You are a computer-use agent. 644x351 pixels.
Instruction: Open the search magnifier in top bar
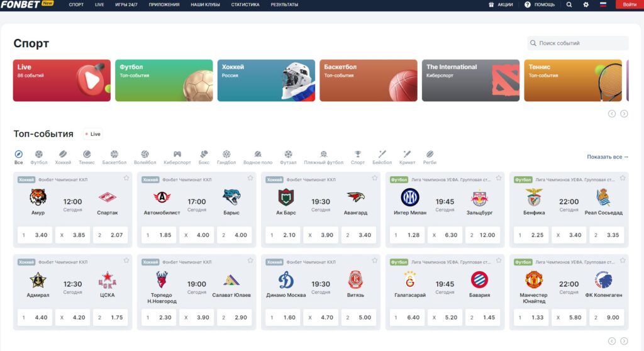click(x=569, y=4)
